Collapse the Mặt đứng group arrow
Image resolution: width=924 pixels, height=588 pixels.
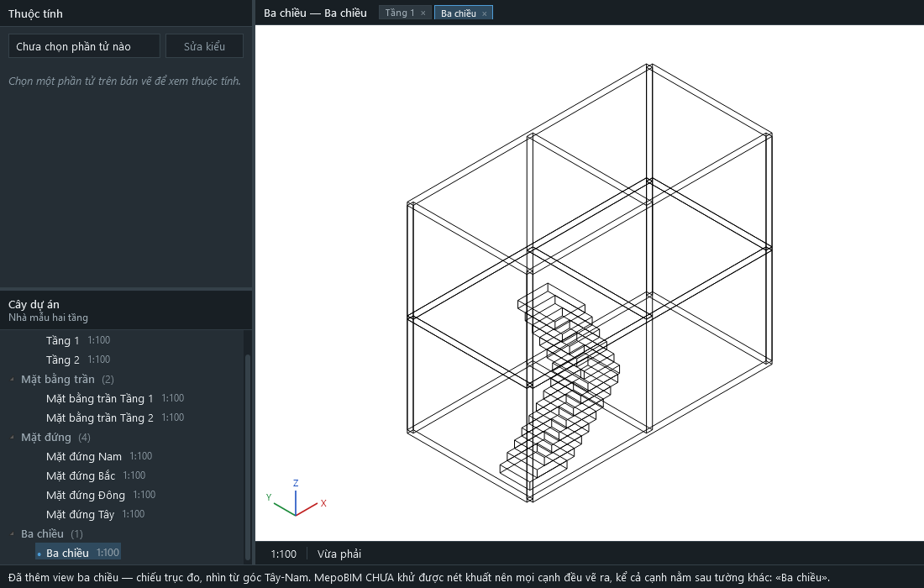[x=12, y=437]
